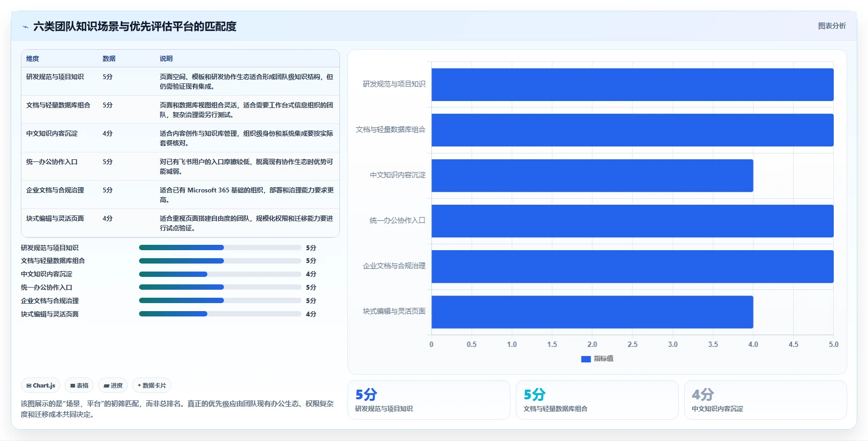Click the 0 tick on the chart x-axis
Screen dimensions: 868x441
pos(431,344)
